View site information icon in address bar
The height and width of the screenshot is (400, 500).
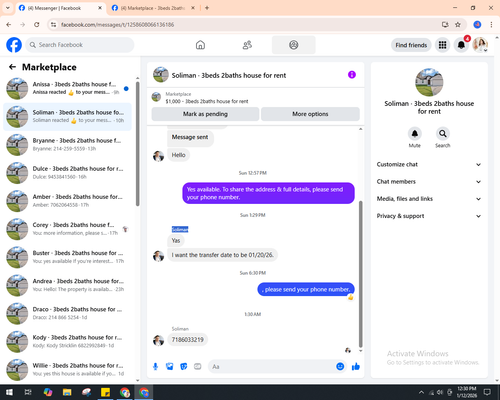click(53, 25)
